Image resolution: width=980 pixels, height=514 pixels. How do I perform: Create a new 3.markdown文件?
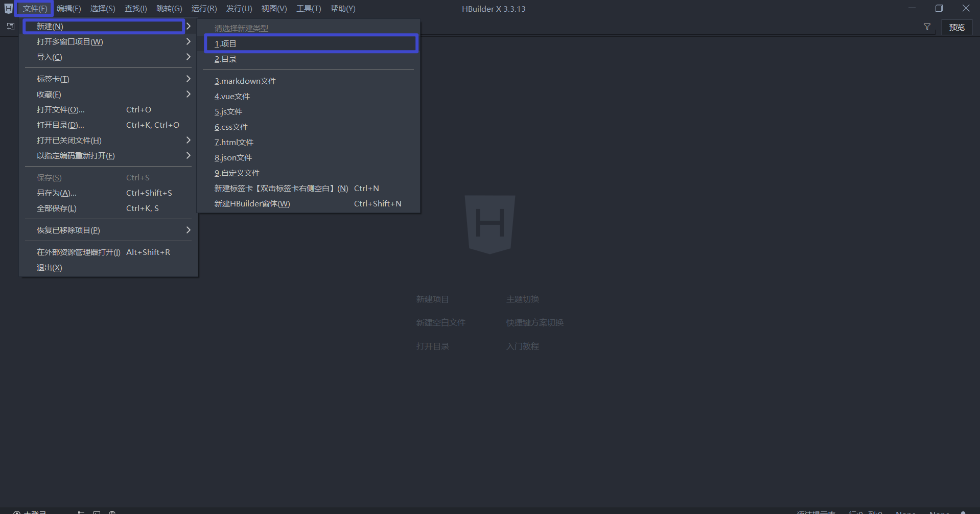(x=309, y=81)
